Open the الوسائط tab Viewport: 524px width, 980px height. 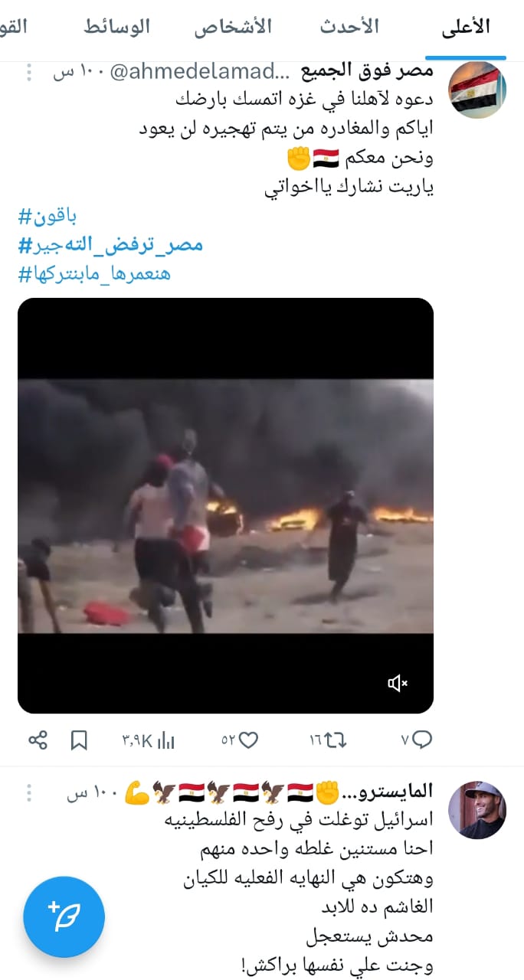pos(116,27)
